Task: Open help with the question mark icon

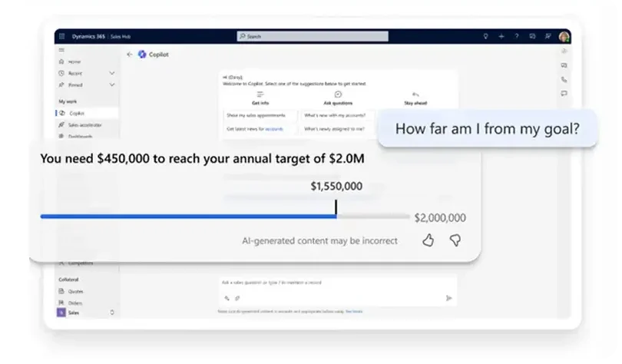Action: pos(517,37)
